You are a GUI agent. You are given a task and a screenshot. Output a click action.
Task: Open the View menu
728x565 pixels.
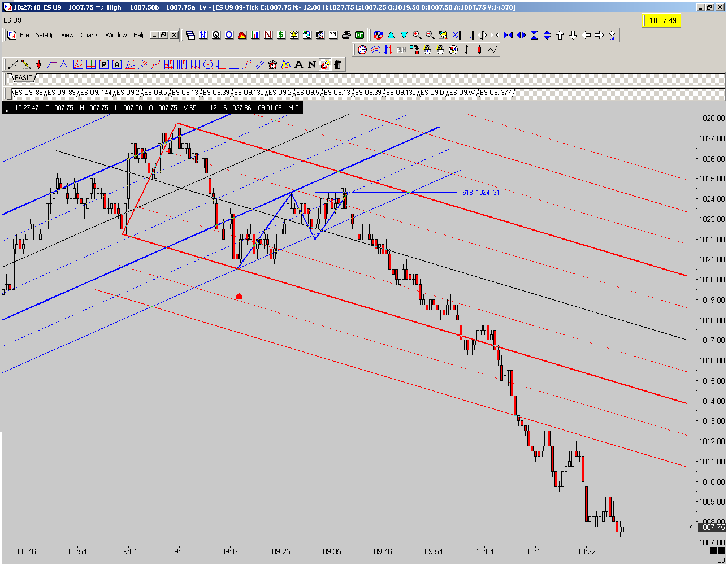tap(67, 35)
